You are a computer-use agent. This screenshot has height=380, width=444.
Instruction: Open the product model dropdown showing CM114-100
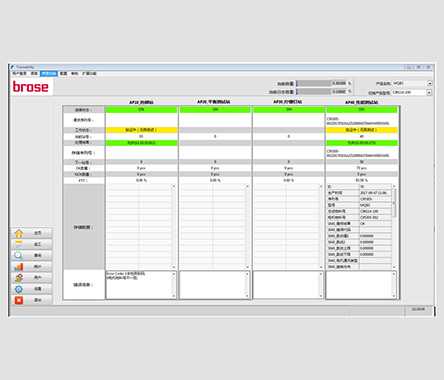[x=429, y=92]
